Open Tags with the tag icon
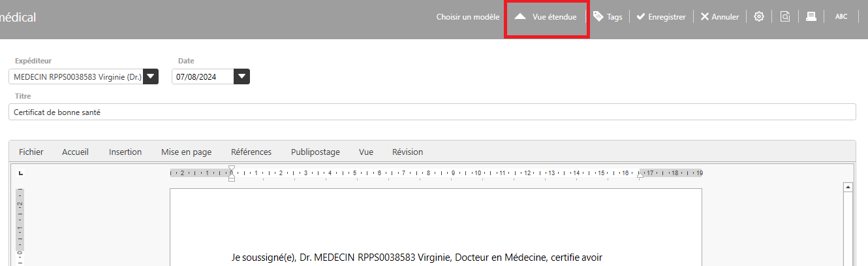The width and height of the screenshot is (868, 266). click(x=607, y=17)
